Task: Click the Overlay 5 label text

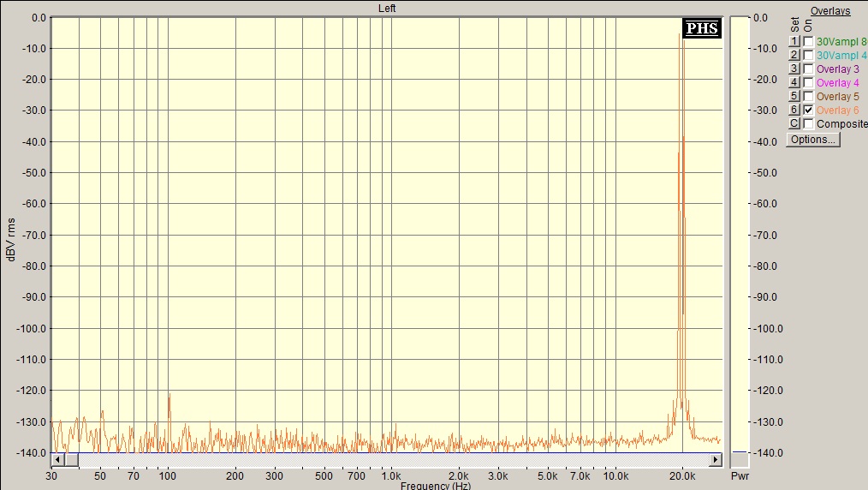Action: (837, 96)
